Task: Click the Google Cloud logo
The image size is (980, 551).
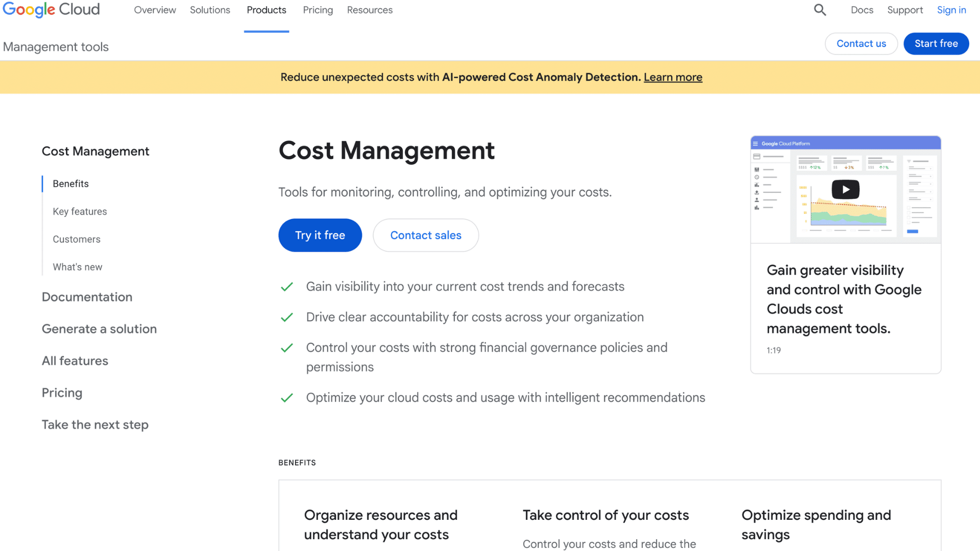Action: [51, 10]
